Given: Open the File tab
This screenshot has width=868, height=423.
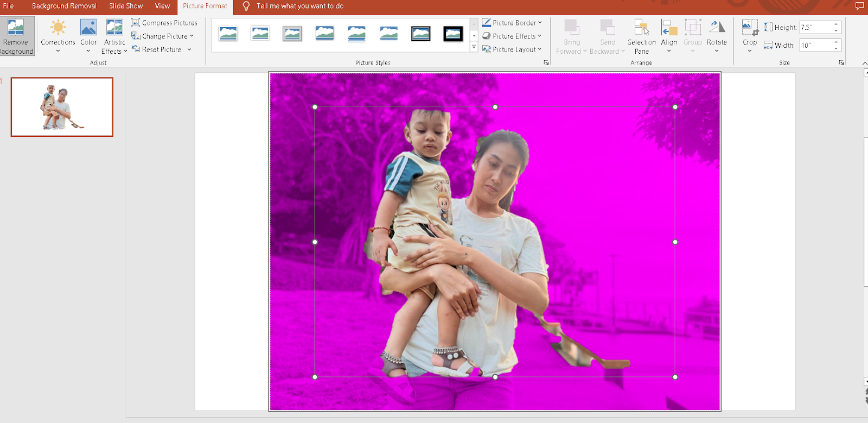Looking at the screenshot, I should [9, 6].
